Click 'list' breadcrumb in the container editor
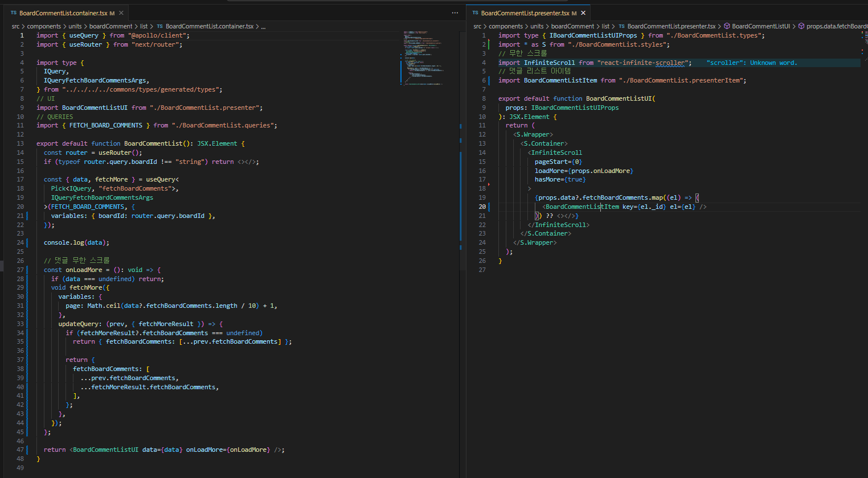Image resolution: width=868 pixels, height=478 pixels. tap(144, 26)
